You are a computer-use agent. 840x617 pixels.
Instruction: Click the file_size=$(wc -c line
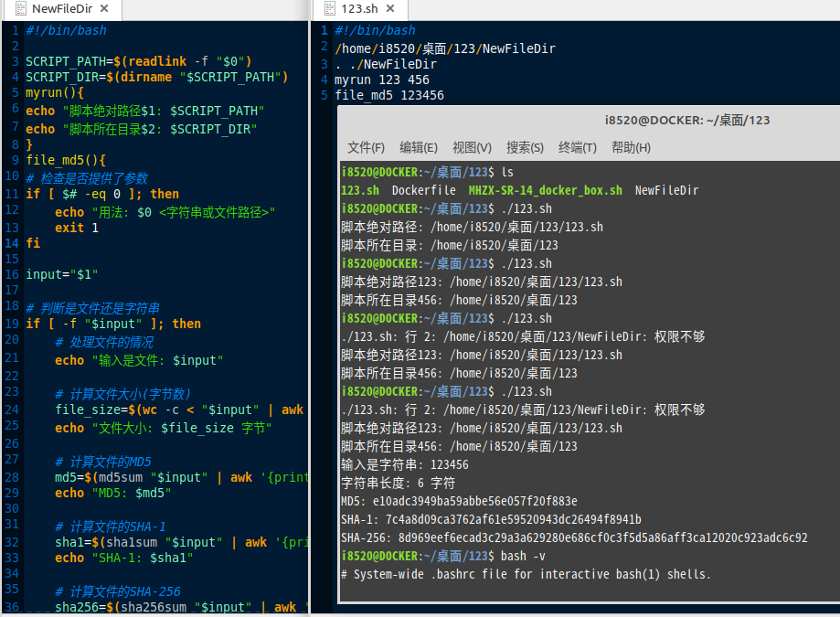pos(179,410)
